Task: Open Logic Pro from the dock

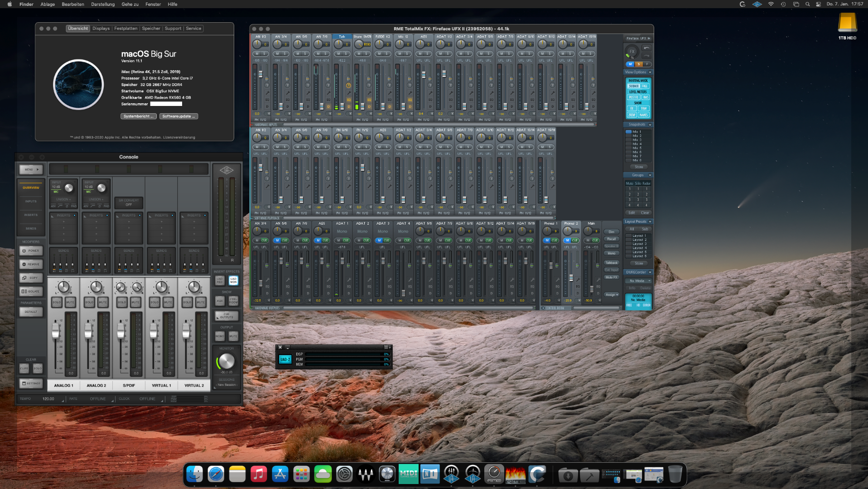Action: (x=387, y=475)
